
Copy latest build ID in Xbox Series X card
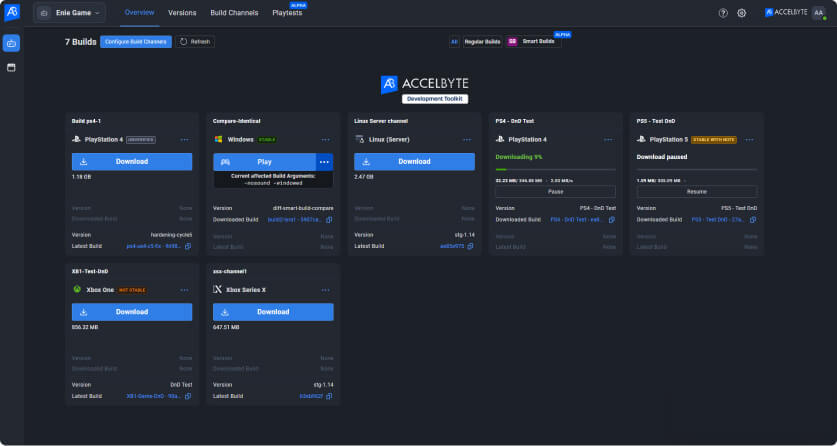click(x=329, y=396)
